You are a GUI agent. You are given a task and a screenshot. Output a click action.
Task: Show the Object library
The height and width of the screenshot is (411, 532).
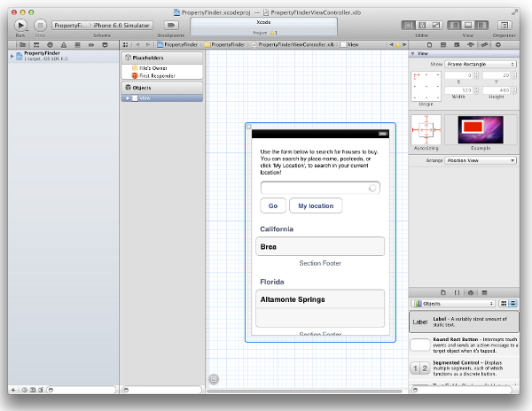(x=471, y=292)
